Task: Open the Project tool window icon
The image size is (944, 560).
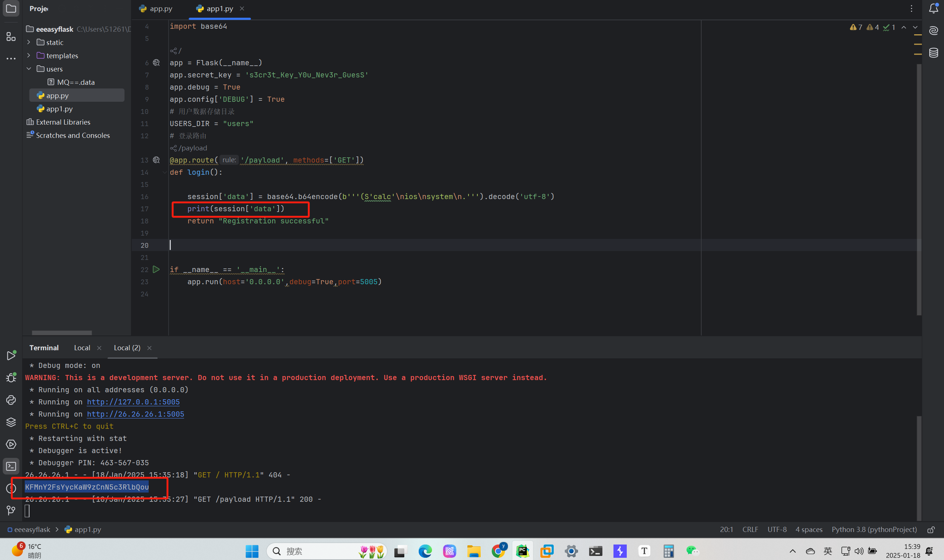Action: (x=11, y=8)
